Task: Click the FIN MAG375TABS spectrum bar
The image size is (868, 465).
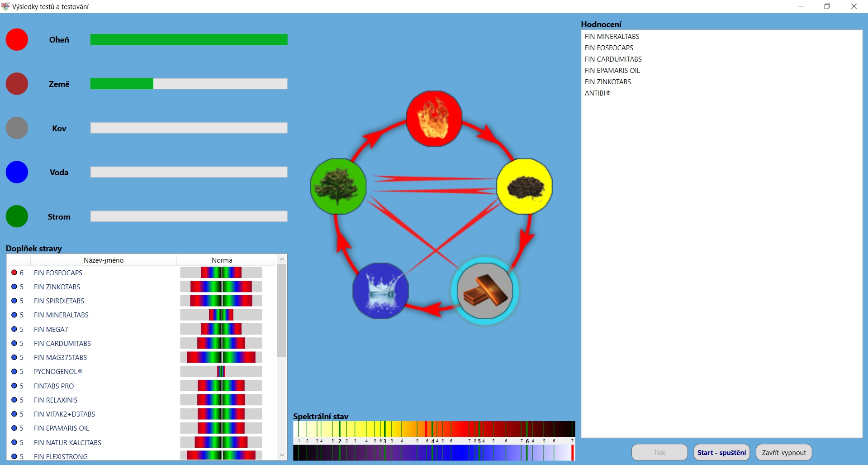Action: click(x=221, y=357)
